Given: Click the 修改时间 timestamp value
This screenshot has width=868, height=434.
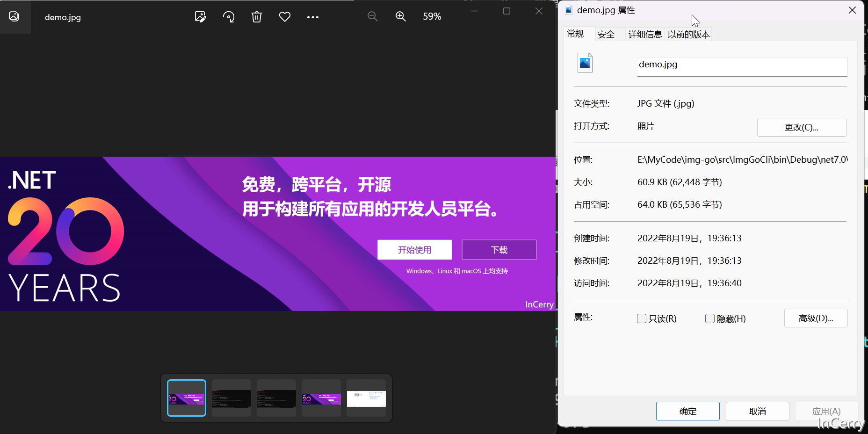Looking at the screenshot, I should point(689,260).
